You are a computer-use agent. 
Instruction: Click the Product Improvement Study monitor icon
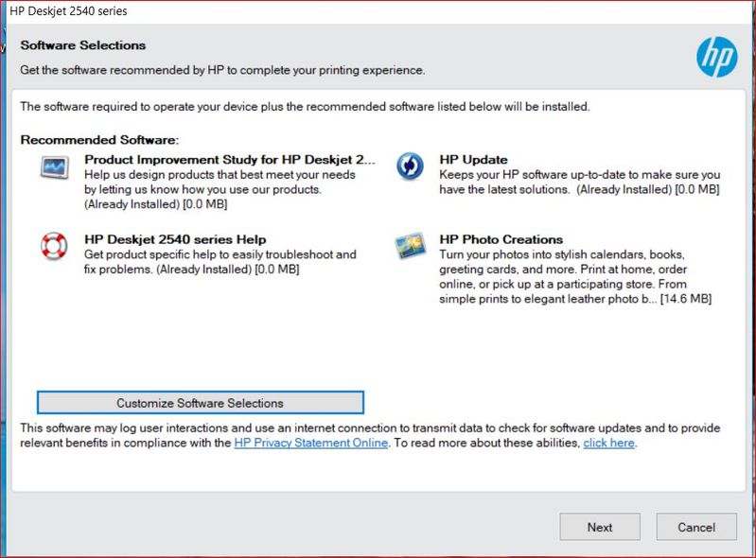point(55,167)
